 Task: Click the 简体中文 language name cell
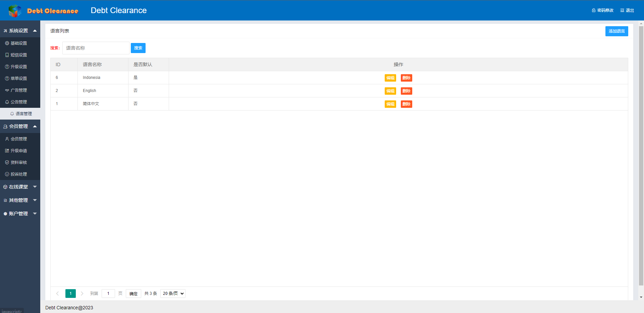point(103,104)
